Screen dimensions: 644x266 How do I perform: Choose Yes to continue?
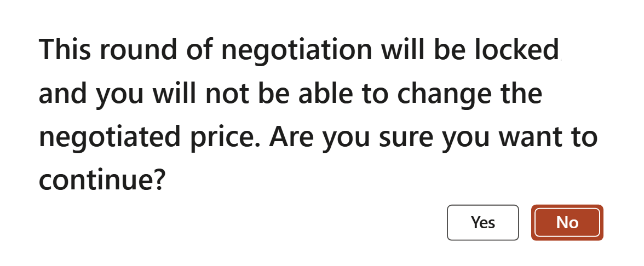coord(482,222)
